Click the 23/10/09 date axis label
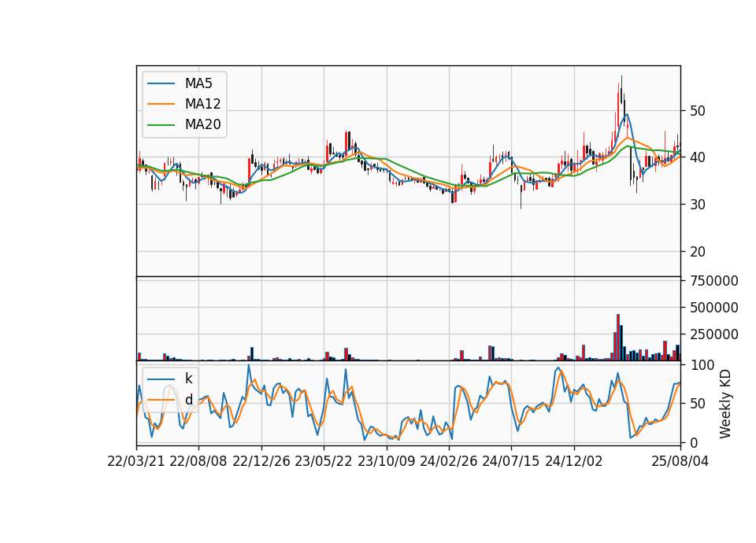Viewport: 756px width, 543px height. (386, 461)
